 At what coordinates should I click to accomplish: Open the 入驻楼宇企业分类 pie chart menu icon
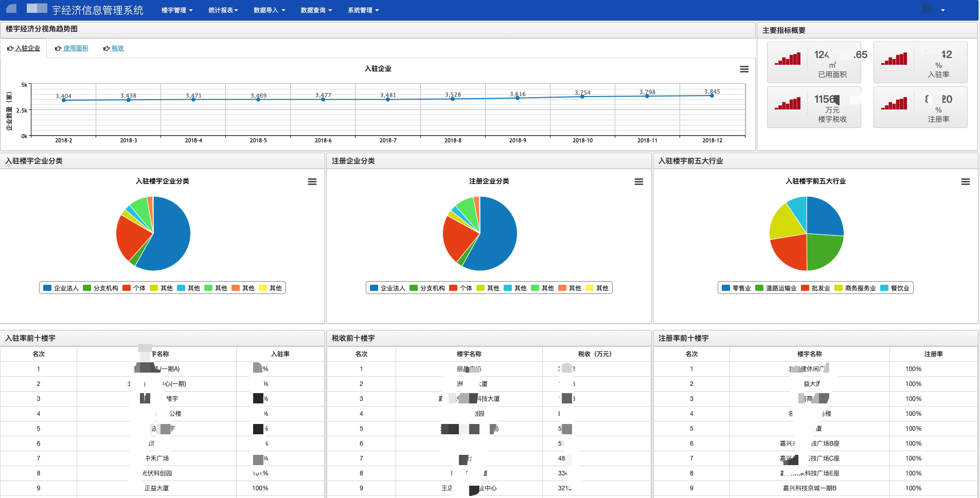(x=312, y=182)
